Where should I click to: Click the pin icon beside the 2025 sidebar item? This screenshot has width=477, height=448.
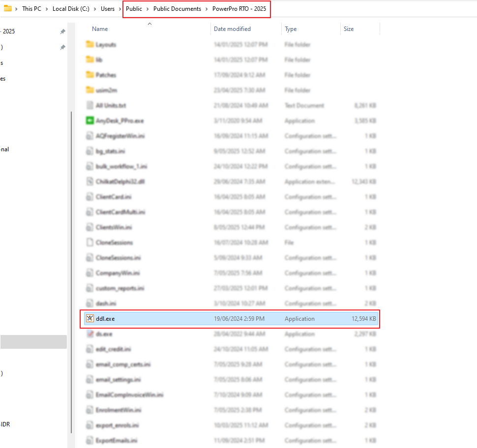coord(62,31)
